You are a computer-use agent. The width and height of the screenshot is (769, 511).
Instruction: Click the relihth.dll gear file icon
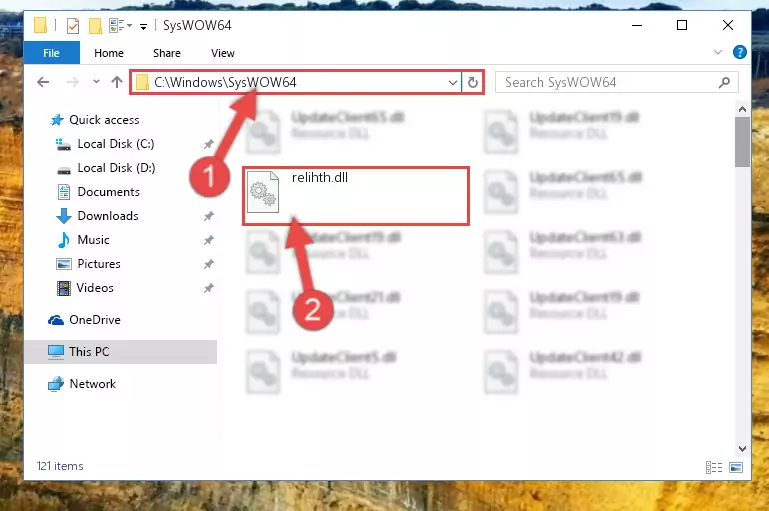point(263,192)
